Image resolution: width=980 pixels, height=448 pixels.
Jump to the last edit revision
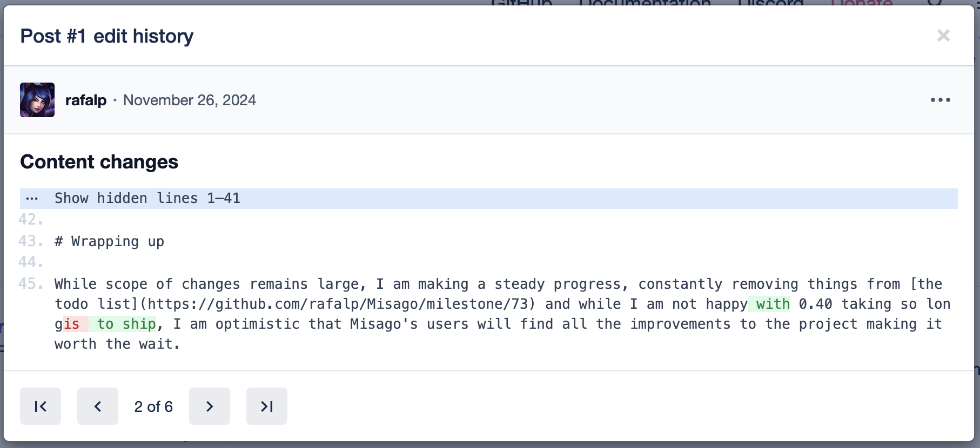click(267, 406)
